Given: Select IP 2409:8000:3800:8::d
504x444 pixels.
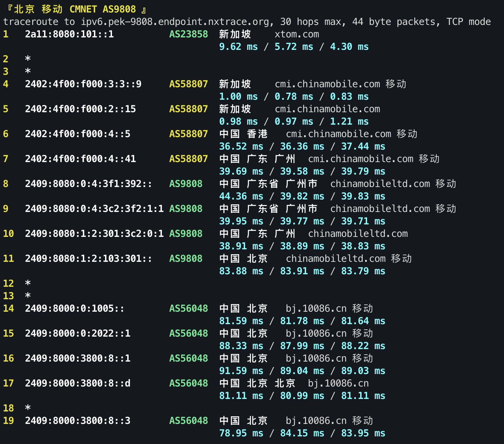Looking at the screenshot, I should point(78,383).
